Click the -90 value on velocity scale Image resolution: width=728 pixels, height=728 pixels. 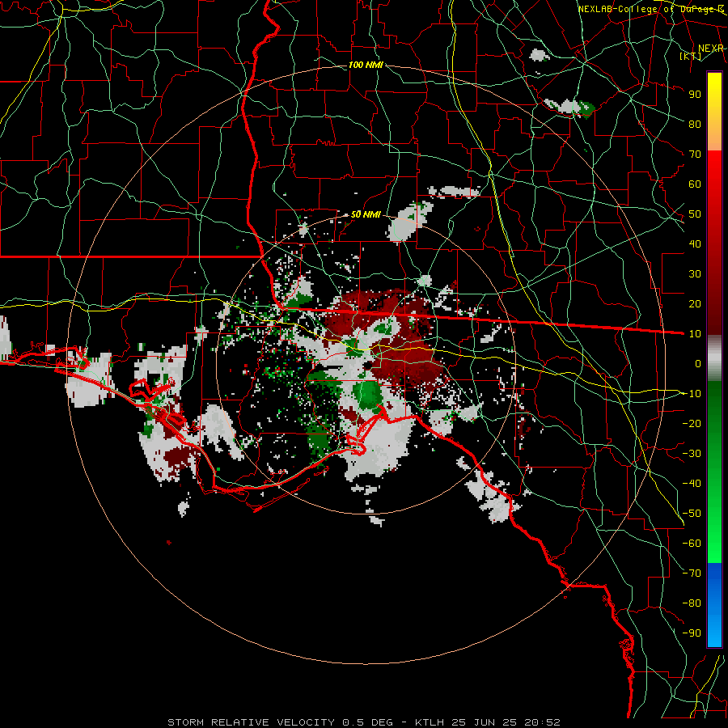coord(692,633)
